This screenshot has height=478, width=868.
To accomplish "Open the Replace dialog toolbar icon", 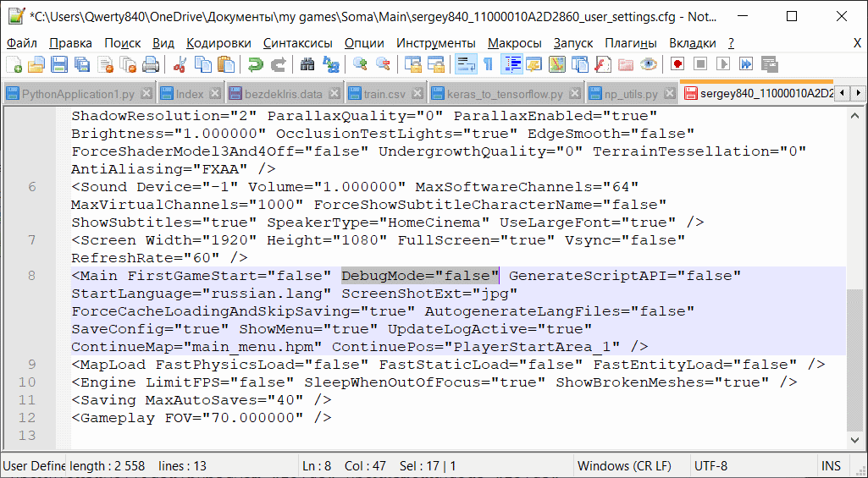I will click(330, 65).
